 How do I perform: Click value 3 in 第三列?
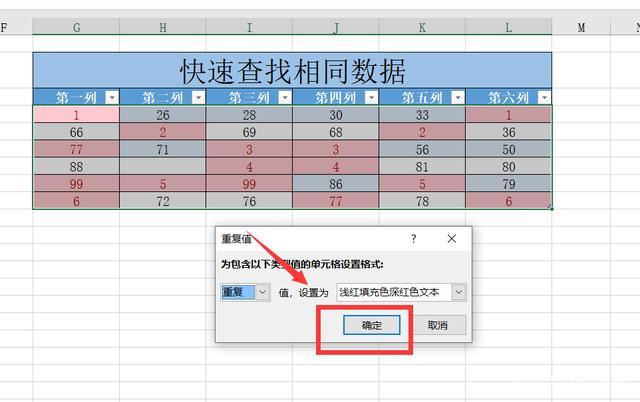249,149
